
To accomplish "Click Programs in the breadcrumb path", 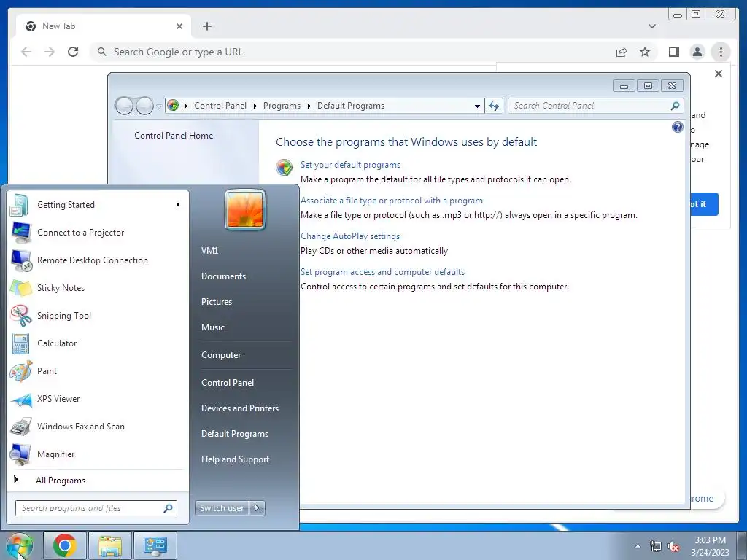I will click(x=282, y=106).
